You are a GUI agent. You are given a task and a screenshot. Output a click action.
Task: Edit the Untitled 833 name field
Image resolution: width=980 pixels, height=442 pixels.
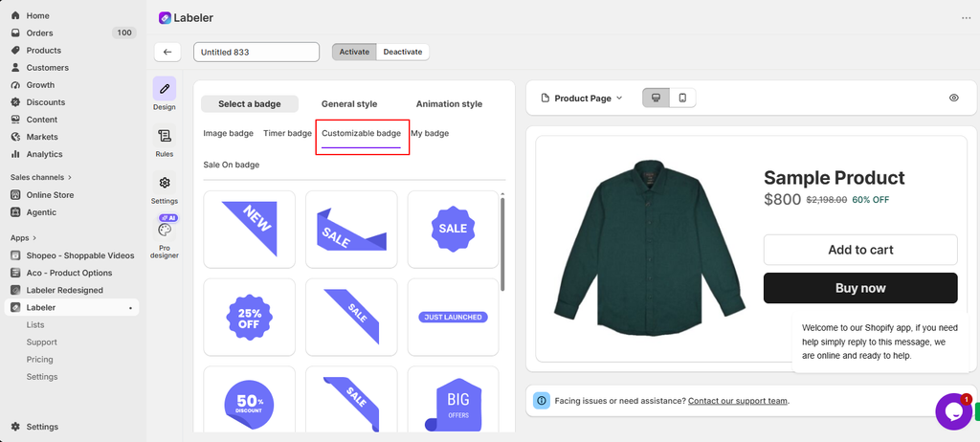pyautogui.click(x=256, y=52)
